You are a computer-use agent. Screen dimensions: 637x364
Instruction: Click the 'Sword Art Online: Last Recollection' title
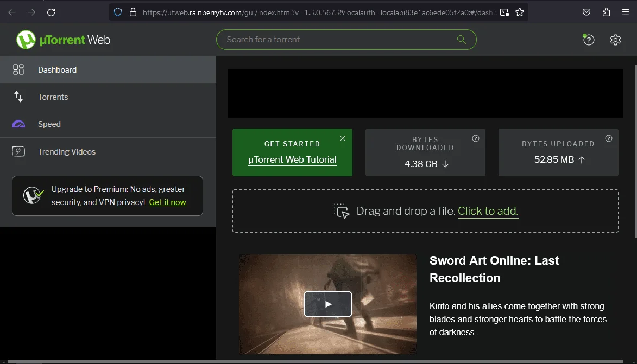tap(494, 269)
